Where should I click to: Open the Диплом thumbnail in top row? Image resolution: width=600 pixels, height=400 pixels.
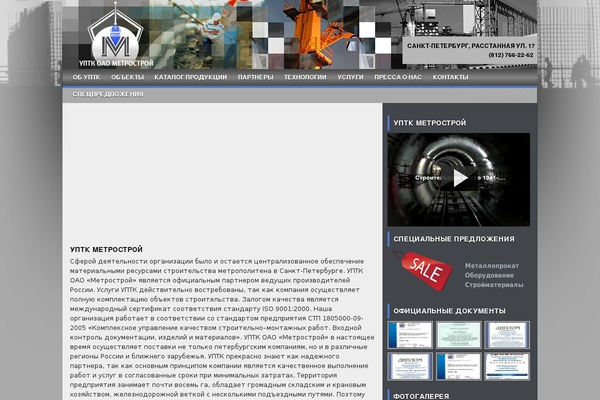[507, 335]
